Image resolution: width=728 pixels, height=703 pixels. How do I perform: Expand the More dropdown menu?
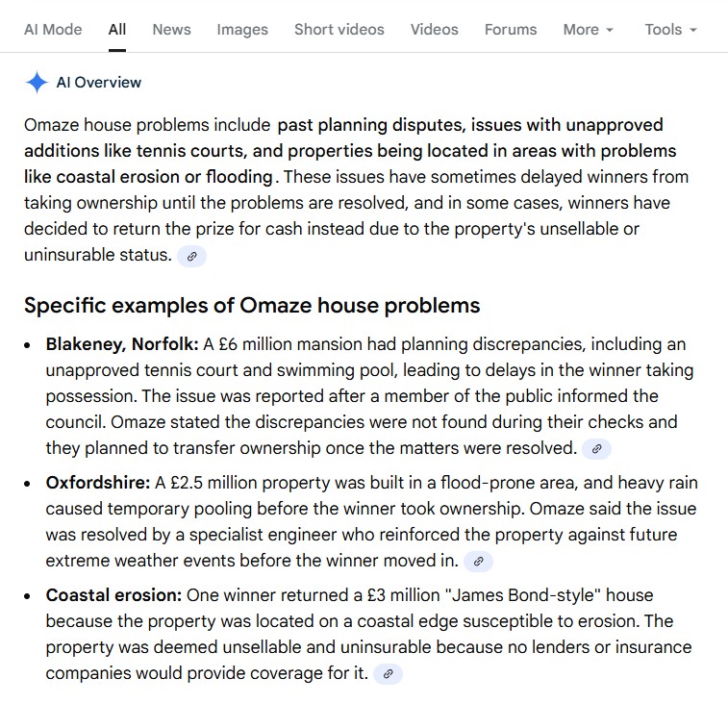(x=588, y=29)
